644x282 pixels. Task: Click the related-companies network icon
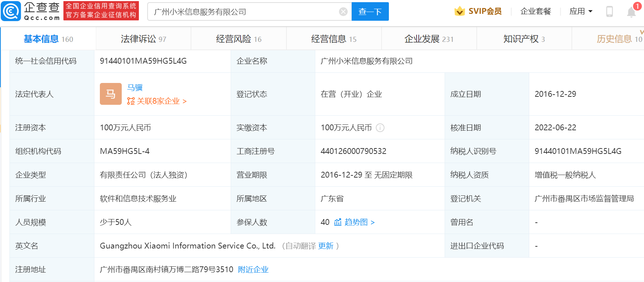pos(131,101)
